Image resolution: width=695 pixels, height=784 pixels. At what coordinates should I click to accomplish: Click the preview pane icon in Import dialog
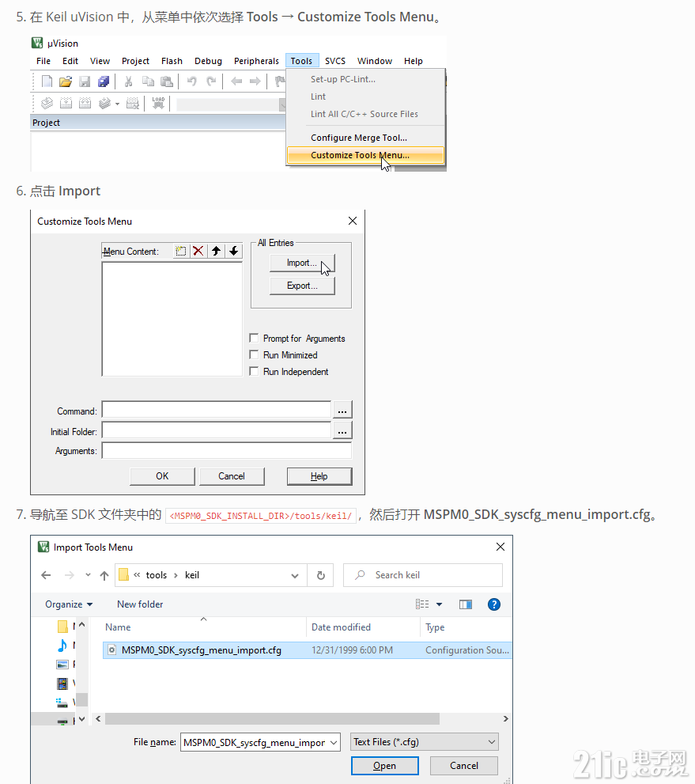[466, 604]
